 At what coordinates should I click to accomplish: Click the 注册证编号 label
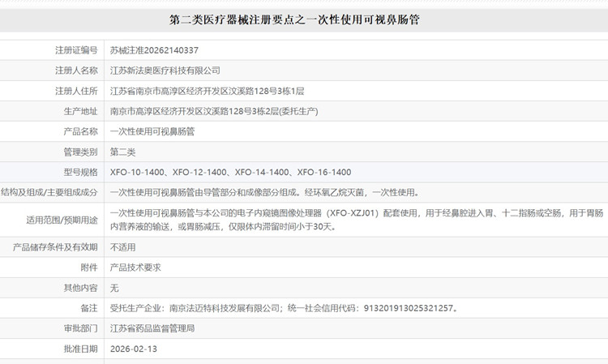[76, 50]
